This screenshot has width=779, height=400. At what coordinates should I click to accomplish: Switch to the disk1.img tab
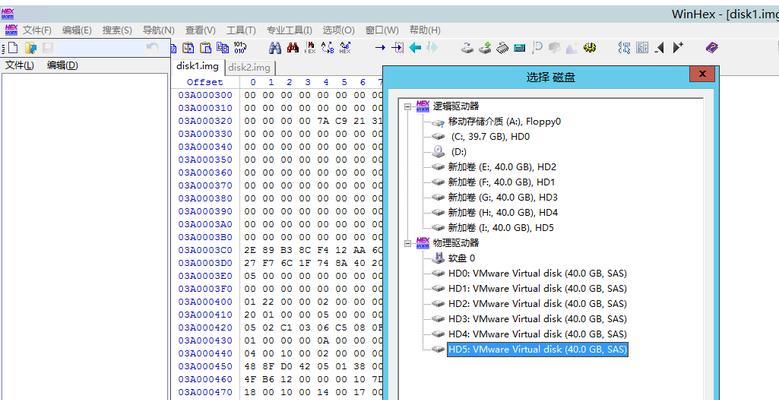[197, 67]
